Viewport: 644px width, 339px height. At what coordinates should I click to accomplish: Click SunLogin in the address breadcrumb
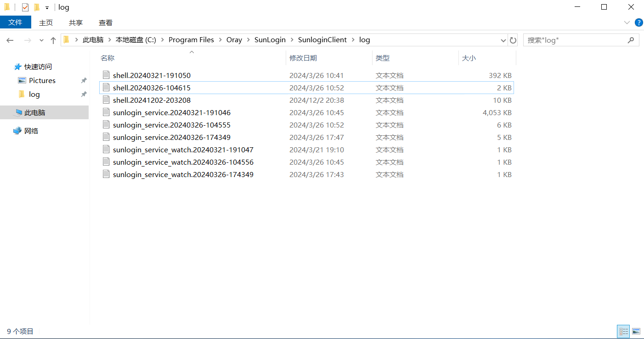coord(270,40)
